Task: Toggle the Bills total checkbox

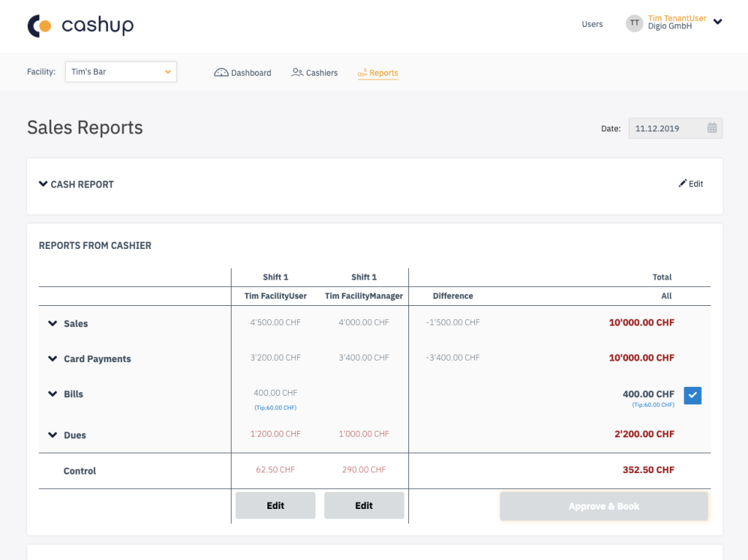Action: tap(692, 396)
